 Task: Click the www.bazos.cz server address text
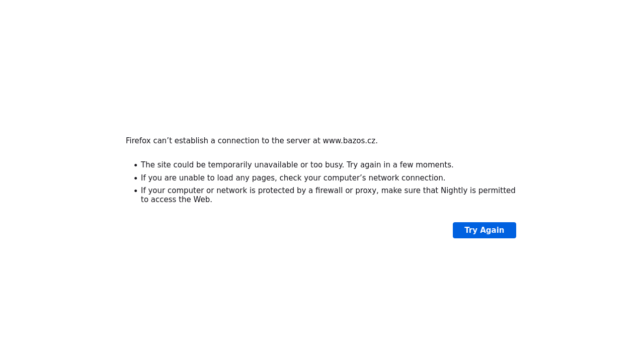coord(349,141)
